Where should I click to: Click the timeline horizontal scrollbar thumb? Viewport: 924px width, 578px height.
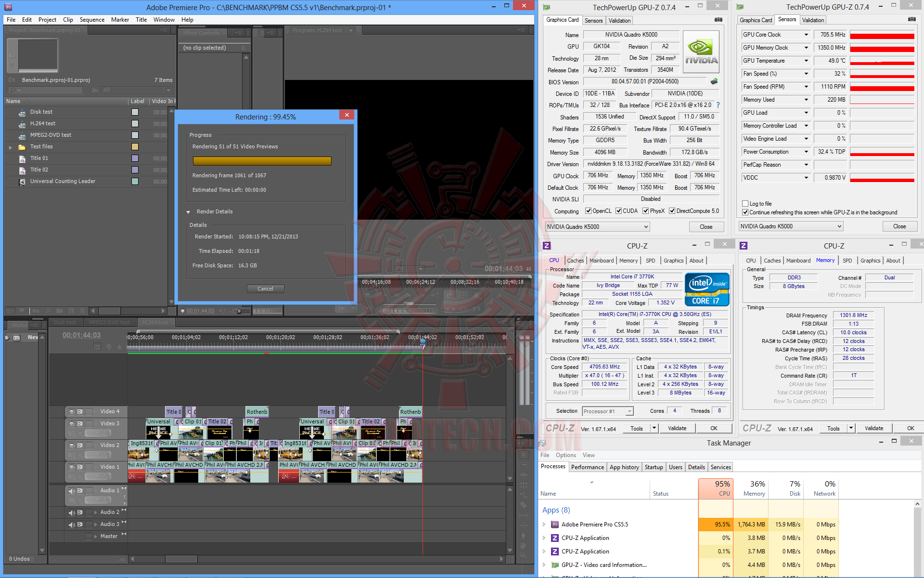pyautogui.click(x=181, y=559)
